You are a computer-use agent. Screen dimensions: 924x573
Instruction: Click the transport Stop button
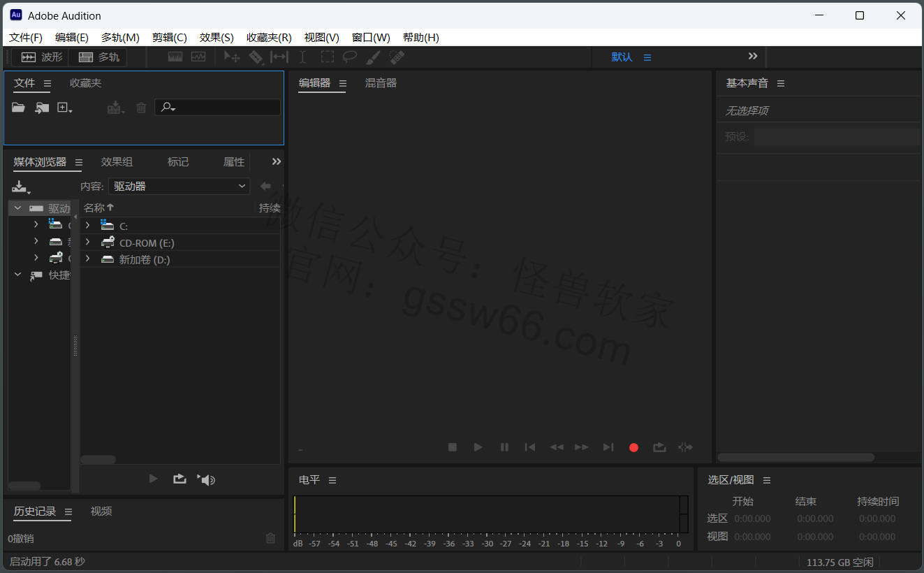(x=453, y=447)
